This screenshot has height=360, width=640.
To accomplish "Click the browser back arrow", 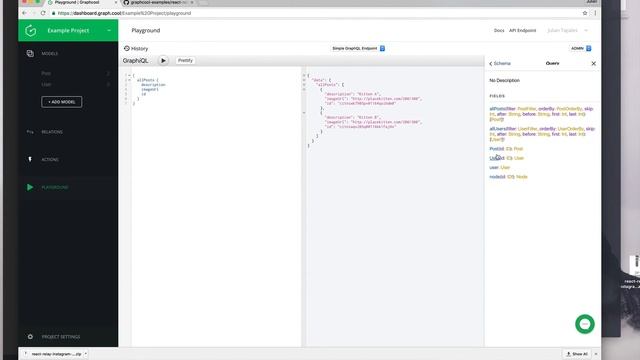I will coord(24,13).
